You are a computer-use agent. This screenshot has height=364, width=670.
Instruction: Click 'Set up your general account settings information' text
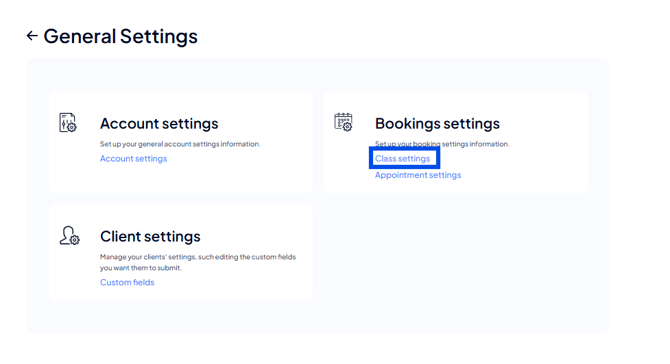(180, 144)
